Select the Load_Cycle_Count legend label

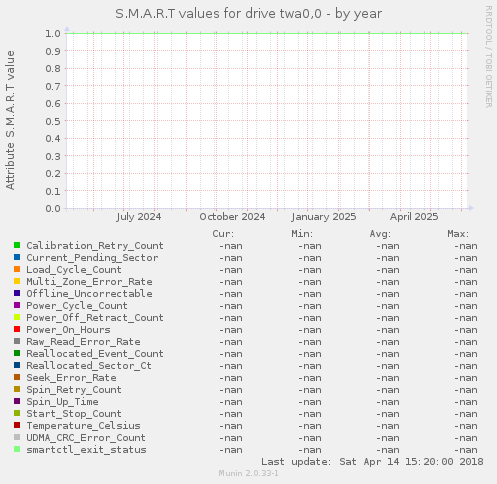[x=74, y=270]
